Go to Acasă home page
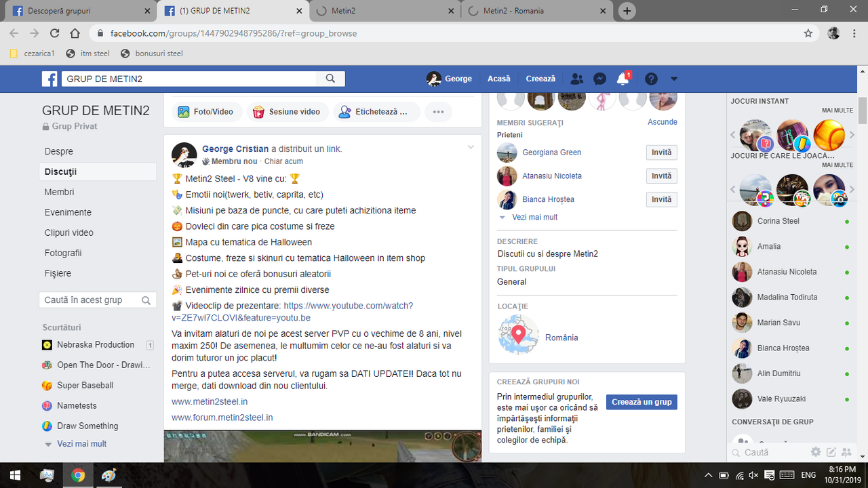Screen dimensions: 868x488 (x=498, y=79)
